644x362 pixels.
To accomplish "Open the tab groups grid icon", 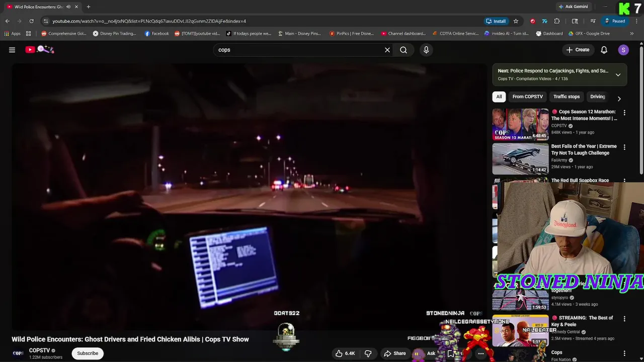I will pos(29,34).
